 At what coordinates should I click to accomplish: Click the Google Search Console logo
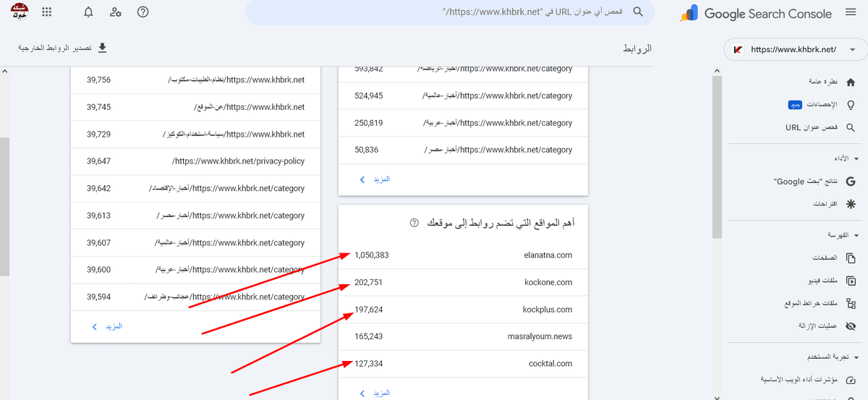click(755, 13)
